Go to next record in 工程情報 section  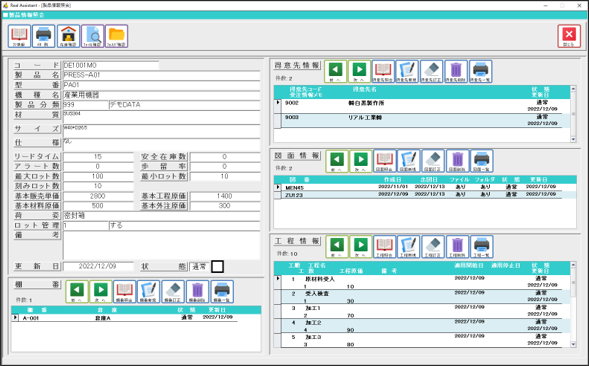tap(361, 247)
